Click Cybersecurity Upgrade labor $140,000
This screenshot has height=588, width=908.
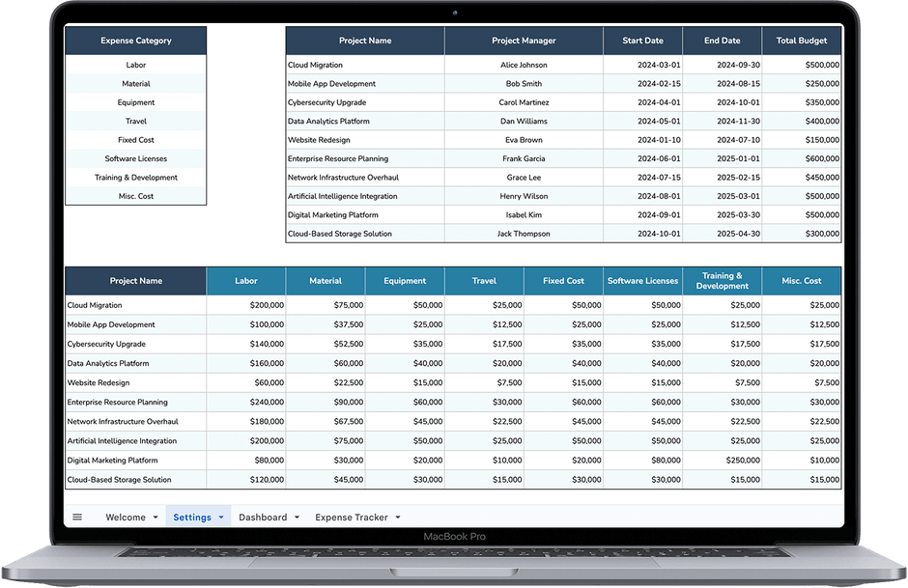tap(246, 344)
